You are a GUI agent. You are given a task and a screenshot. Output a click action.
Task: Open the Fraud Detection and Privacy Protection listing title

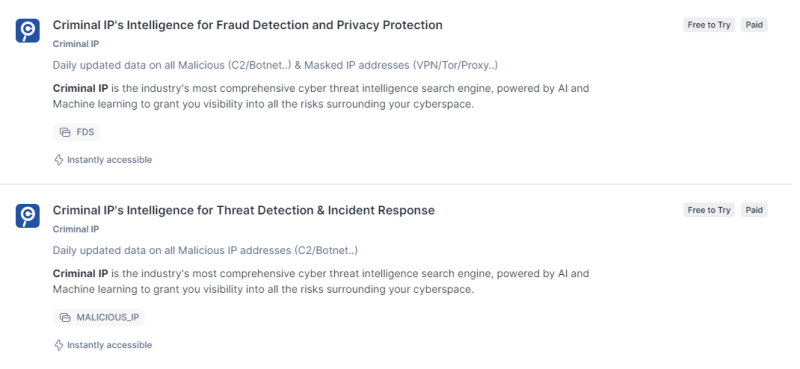tap(247, 25)
